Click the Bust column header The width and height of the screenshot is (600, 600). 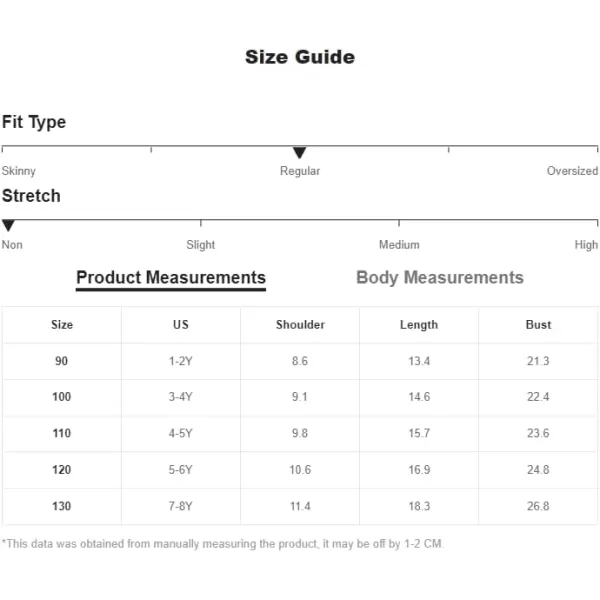pyautogui.click(x=538, y=325)
